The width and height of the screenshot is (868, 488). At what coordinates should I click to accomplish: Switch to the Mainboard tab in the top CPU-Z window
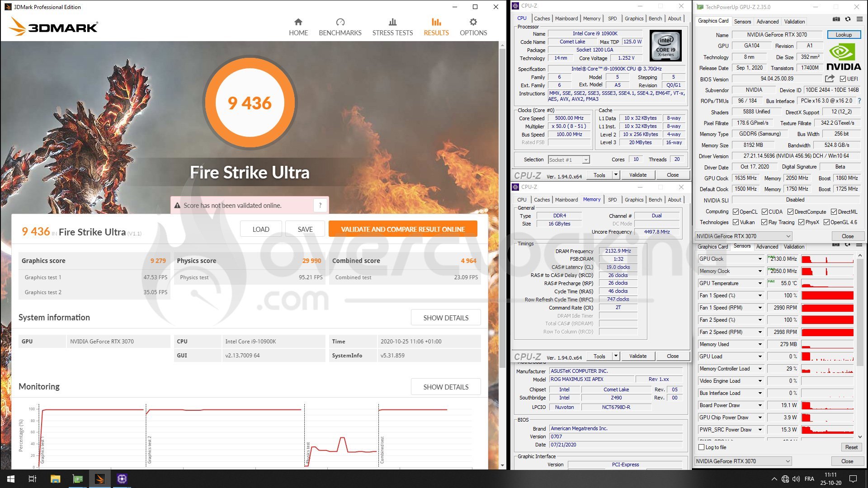566,19
